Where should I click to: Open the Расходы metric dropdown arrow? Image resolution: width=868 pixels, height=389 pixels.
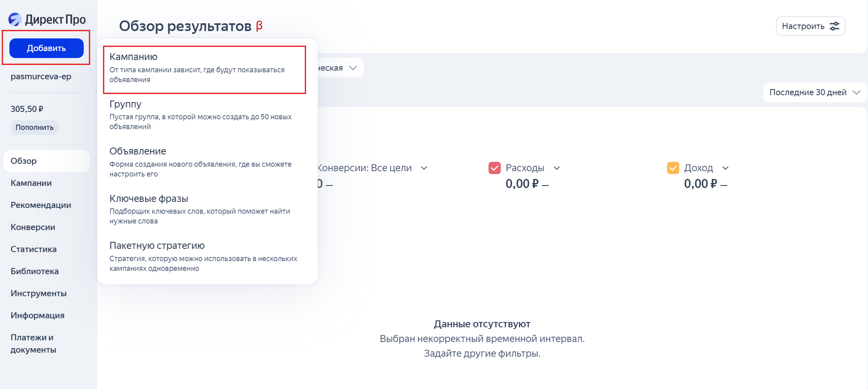(557, 168)
